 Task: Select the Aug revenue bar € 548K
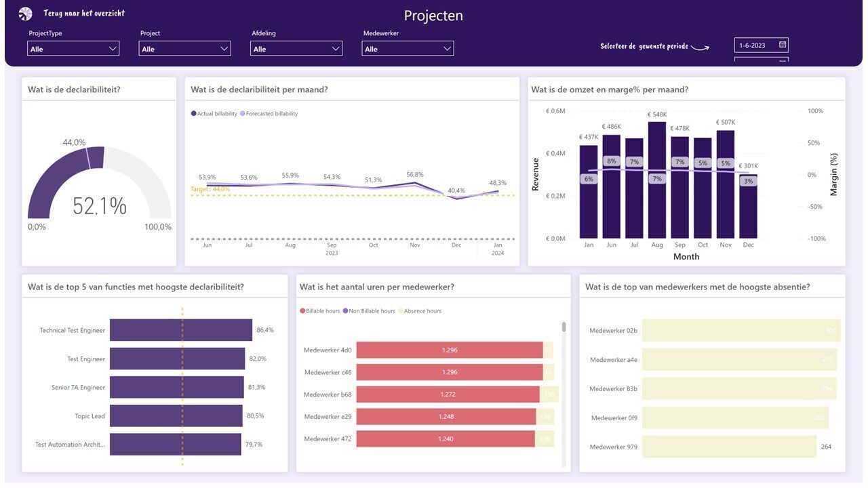[x=657, y=180]
